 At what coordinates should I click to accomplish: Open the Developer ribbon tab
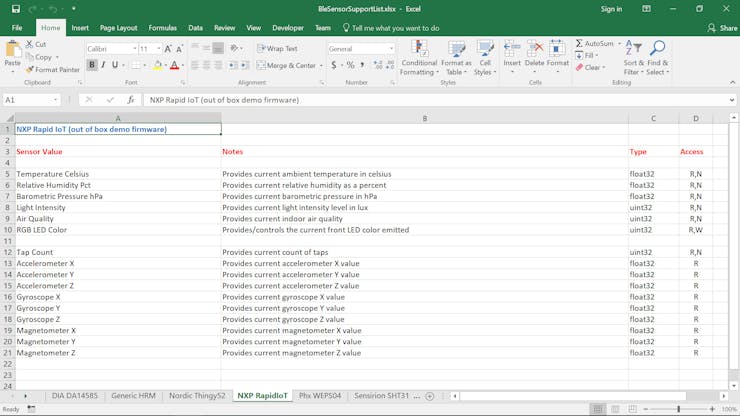tap(288, 28)
